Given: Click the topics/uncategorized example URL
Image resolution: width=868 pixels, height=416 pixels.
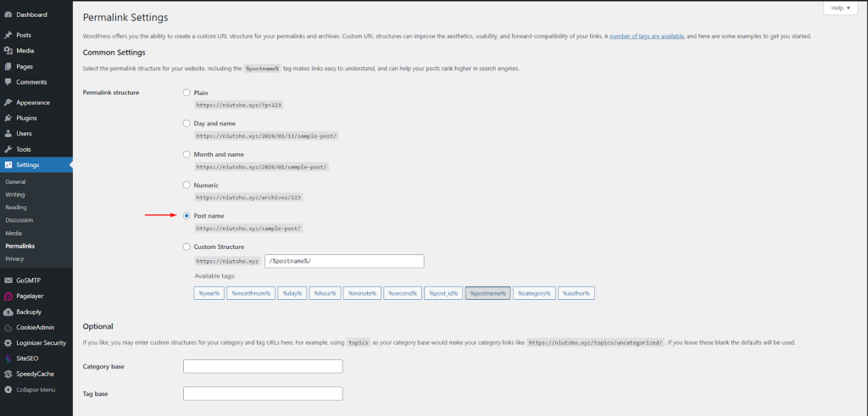Looking at the screenshot, I should click(595, 342).
